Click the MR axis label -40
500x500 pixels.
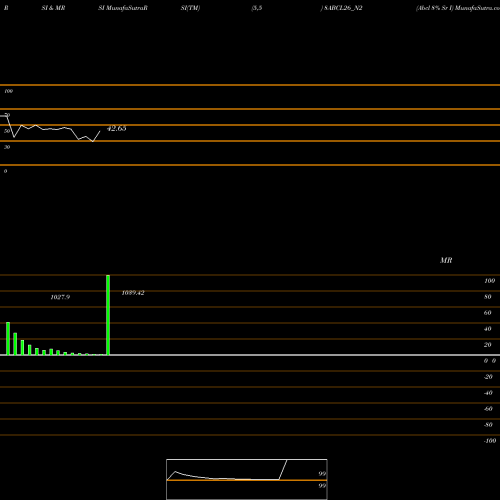coord(488,393)
